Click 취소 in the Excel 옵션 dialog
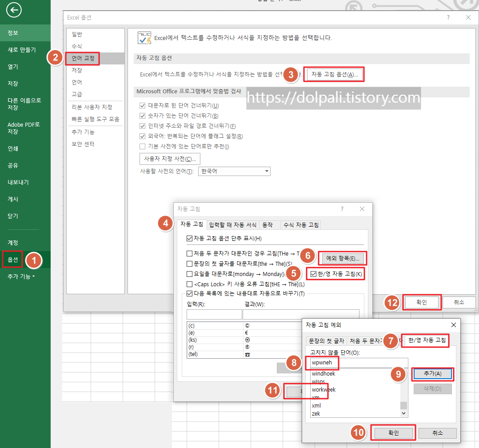The width and height of the screenshot is (479, 448). (x=459, y=302)
